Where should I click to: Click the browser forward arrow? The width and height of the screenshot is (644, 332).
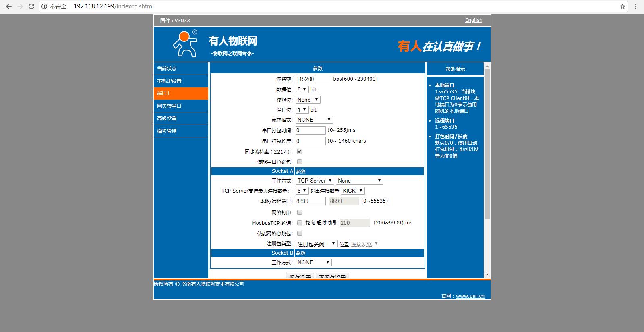tap(20, 6)
